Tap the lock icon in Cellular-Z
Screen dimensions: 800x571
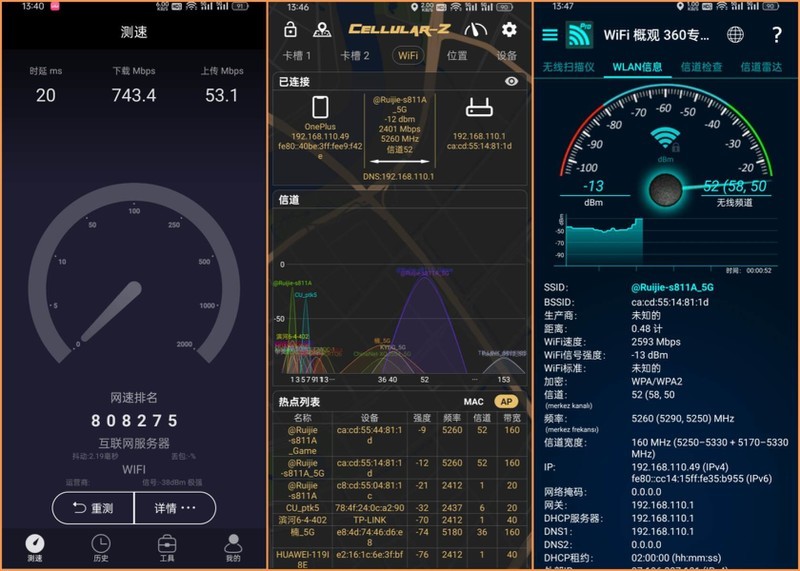(x=290, y=30)
